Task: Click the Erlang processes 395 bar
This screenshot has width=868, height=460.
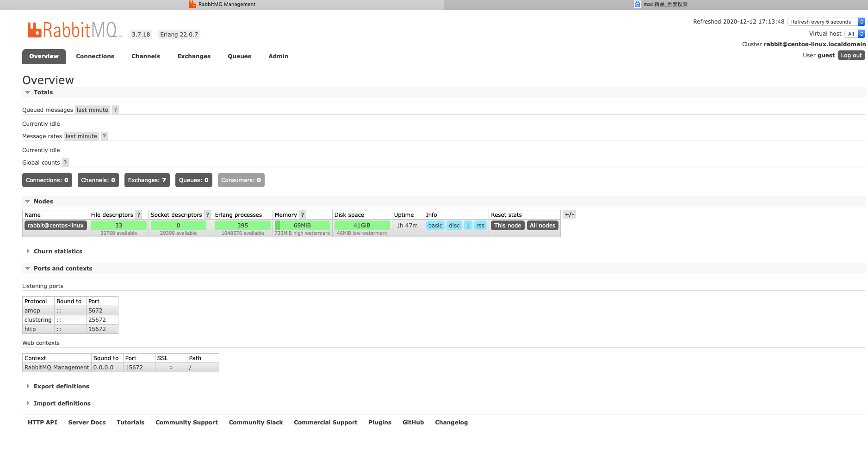Action: click(x=243, y=226)
